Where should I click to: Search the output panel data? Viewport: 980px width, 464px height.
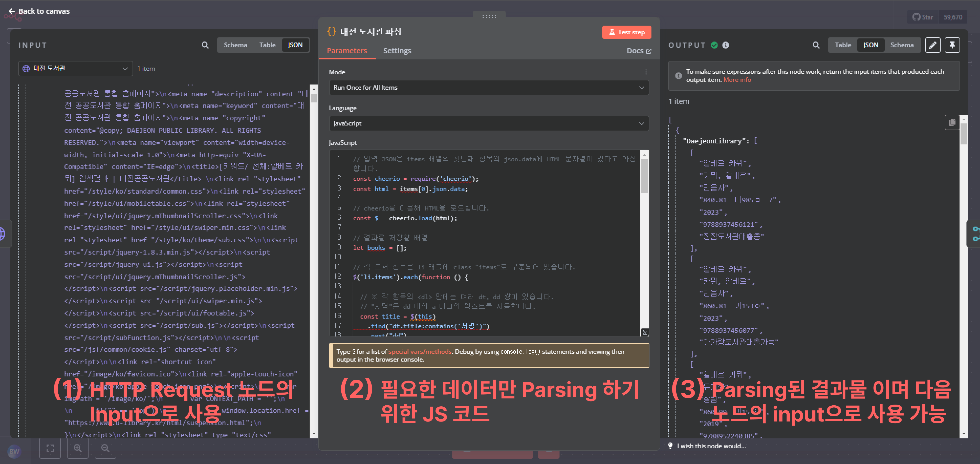point(816,45)
